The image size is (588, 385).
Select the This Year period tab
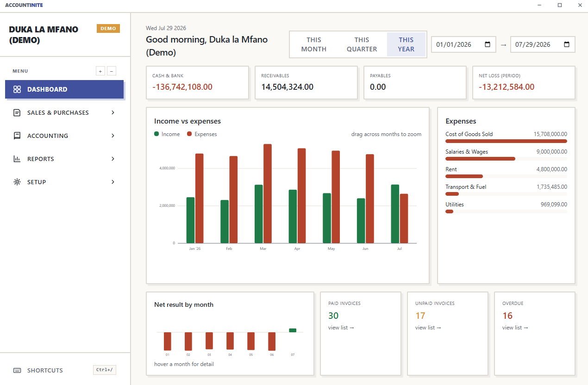(x=406, y=44)
